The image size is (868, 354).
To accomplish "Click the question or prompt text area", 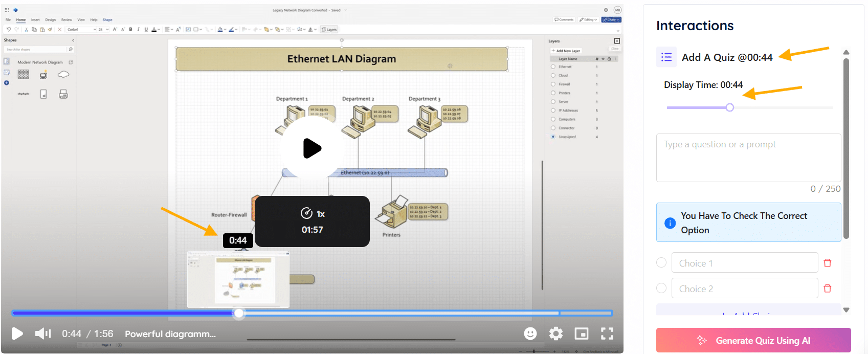I will coord(748,158).
